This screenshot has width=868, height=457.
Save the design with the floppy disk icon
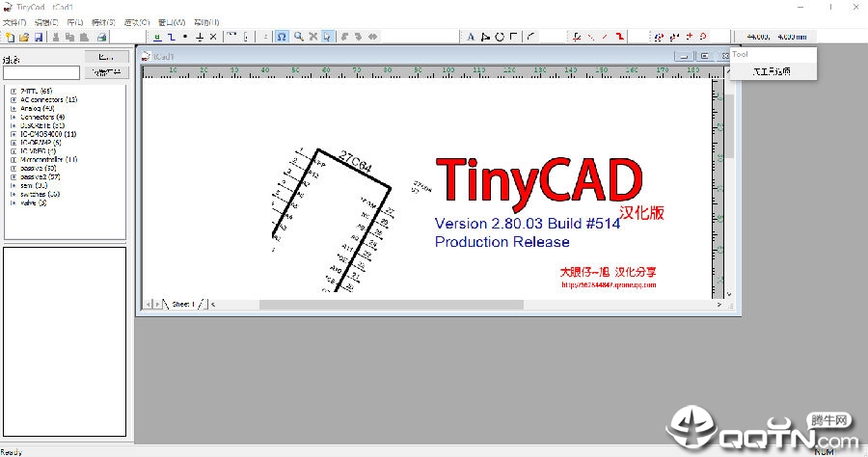(39, 37)
